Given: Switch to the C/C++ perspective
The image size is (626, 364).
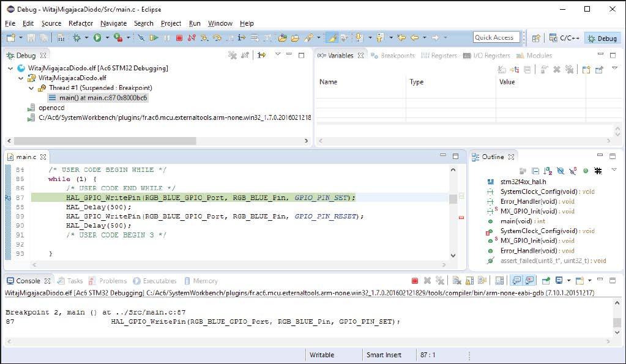Looking at the screenshot, I should pyautogui.click(x=565, y=39).
